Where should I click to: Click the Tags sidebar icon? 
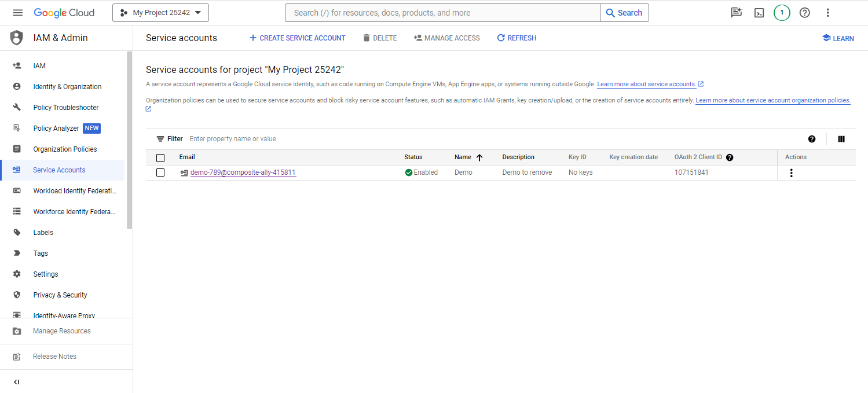(x=17, y=254)
